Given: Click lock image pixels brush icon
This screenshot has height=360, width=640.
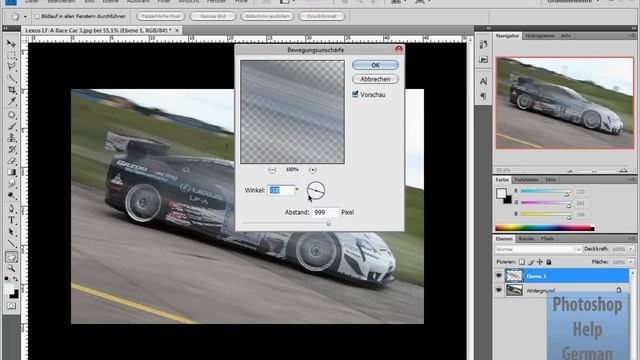Looking at the screenshot, I should (531, 262).
